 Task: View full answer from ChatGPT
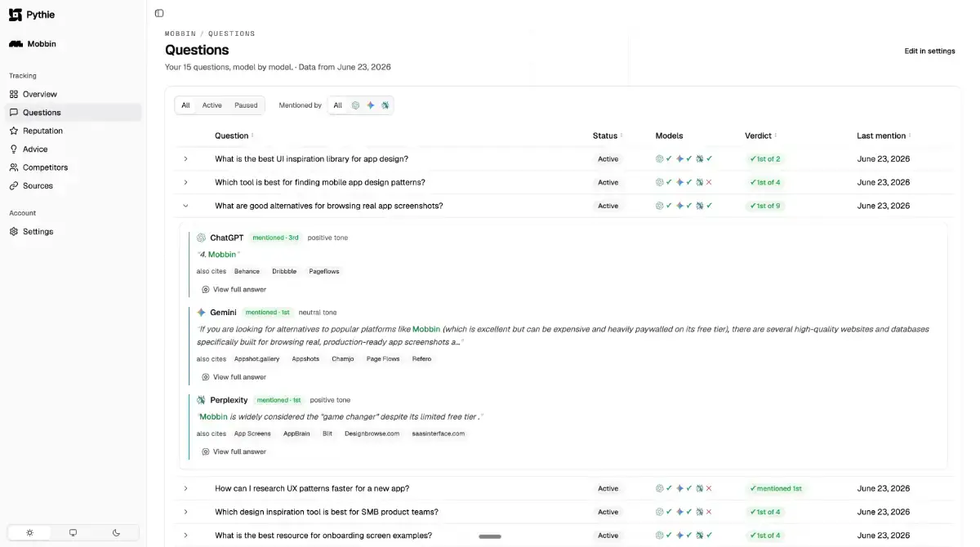tap(234, 289)
